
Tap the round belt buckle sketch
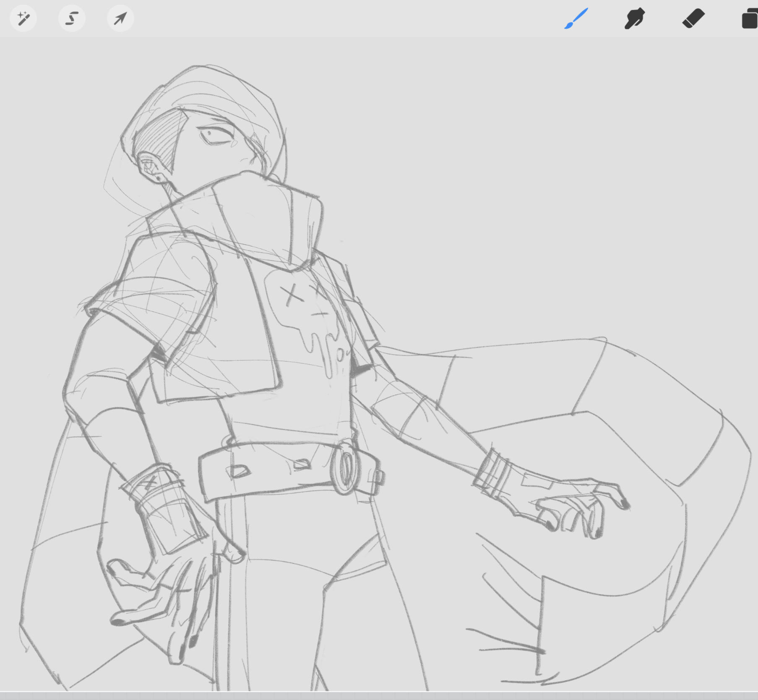pyautogui.click(x=345, y=467)
